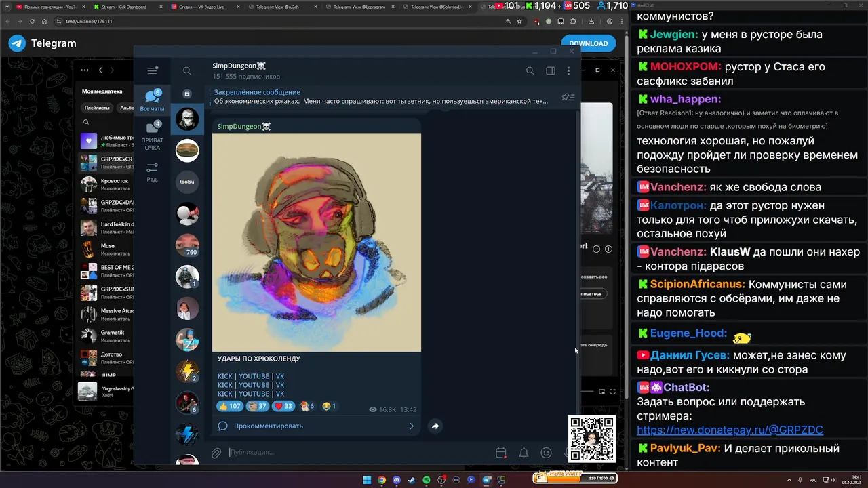Click the first YOUTUBE link

click(x=254, y=376)
